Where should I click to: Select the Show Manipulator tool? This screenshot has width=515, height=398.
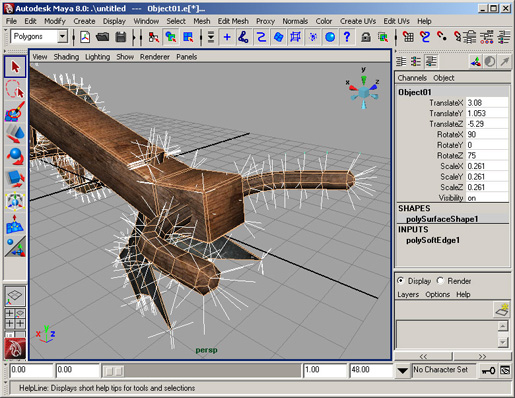(15, 246)
